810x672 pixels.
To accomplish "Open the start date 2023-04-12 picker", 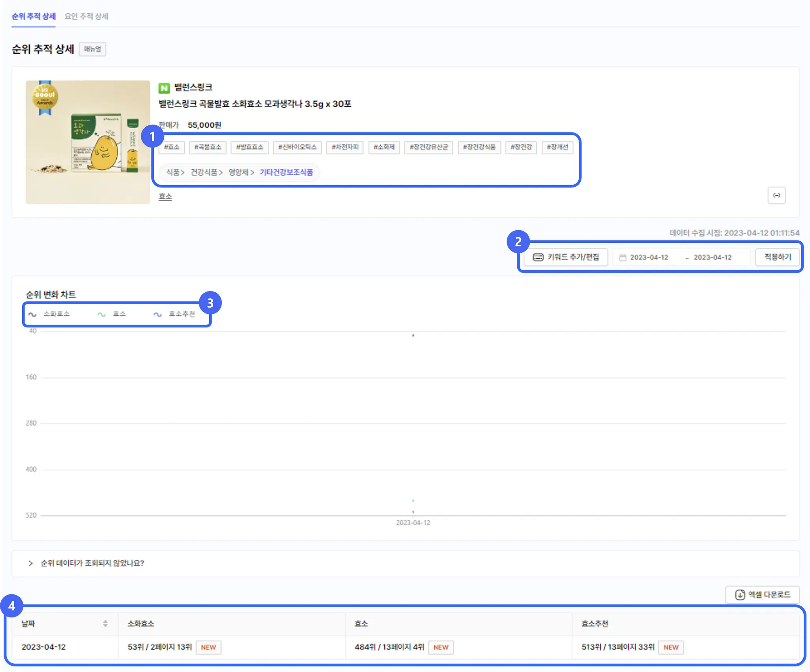I will [649, 257].
